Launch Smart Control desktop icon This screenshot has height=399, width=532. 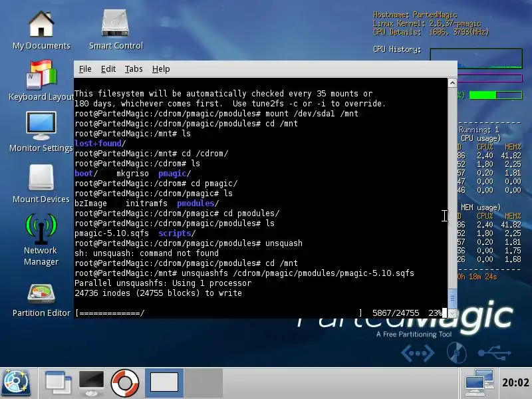coord(115,30)
